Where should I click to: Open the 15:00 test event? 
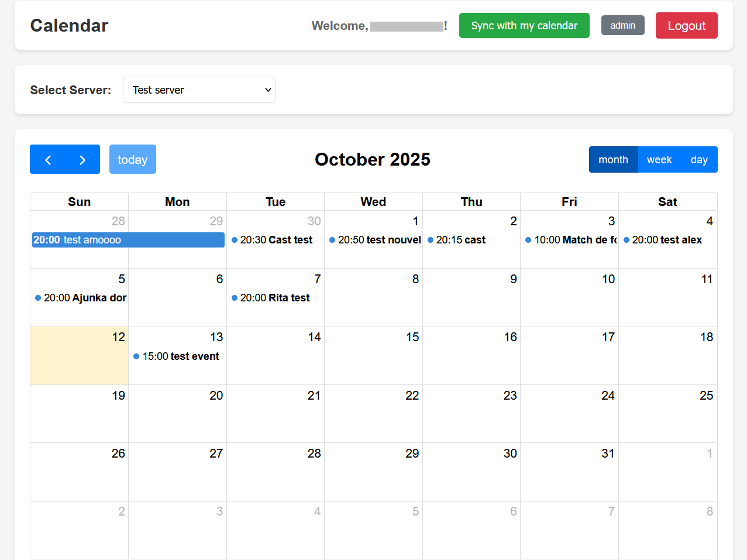click(180, 356)
